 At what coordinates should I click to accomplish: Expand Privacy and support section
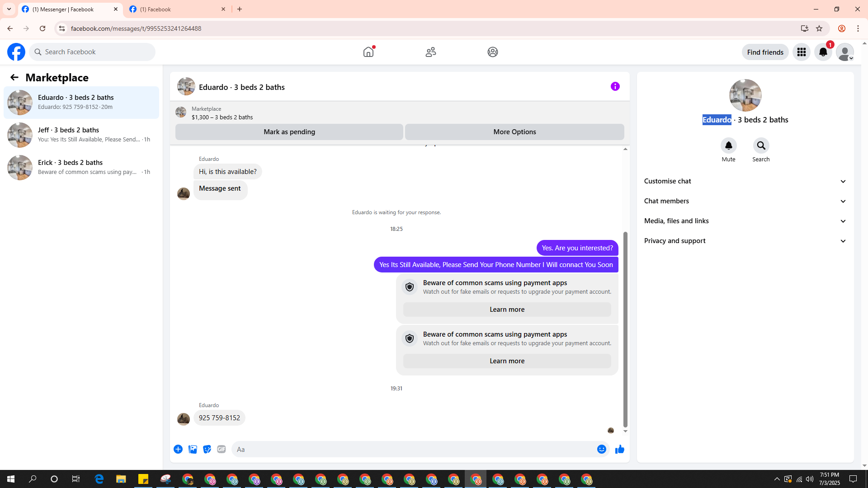click(745, 241)
